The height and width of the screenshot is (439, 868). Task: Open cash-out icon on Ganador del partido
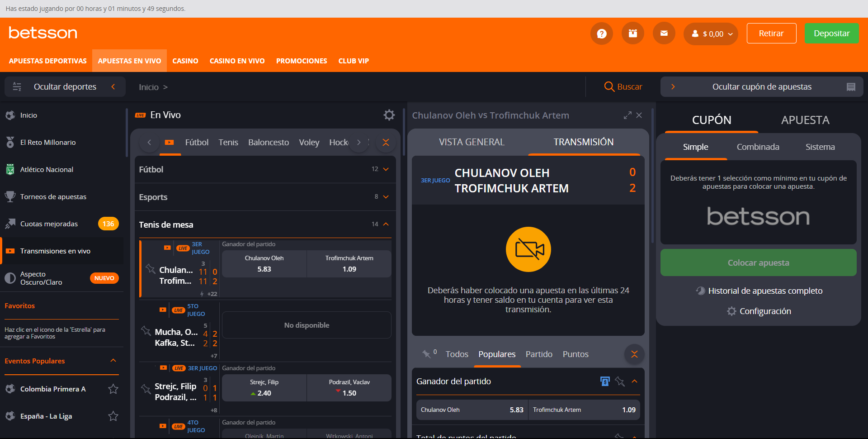click(605, 382)
